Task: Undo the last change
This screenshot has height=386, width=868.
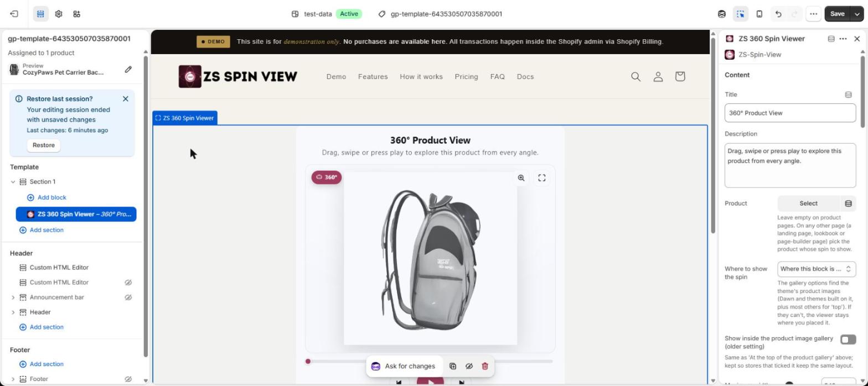Action: [x=778, y=14]
